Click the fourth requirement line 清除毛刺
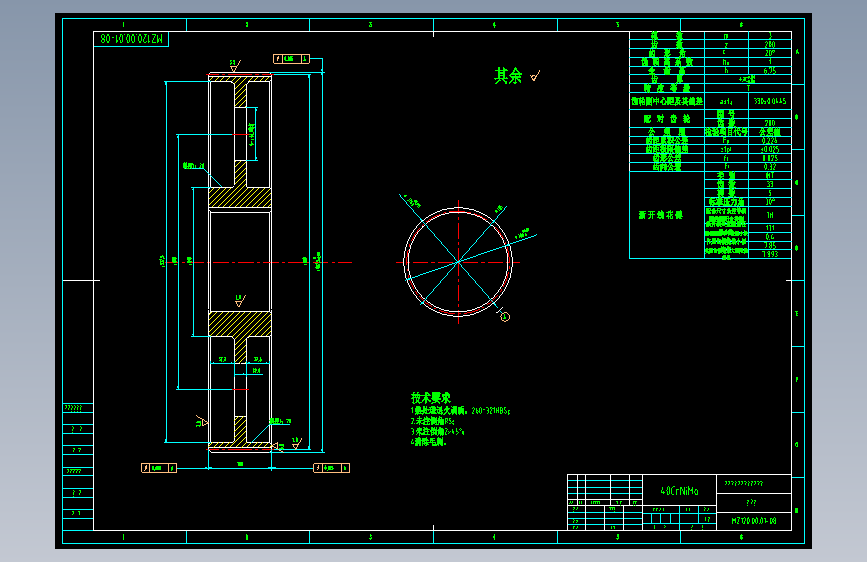The width and height of the screenshot is (867, 562). [x=429, y=442]
